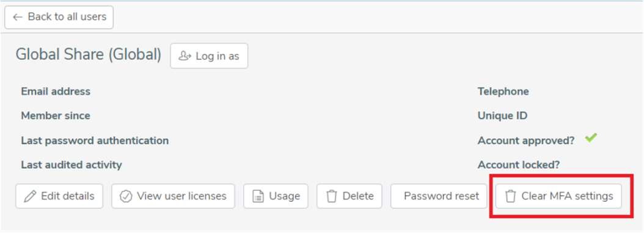Go back to all users
The image size is (644, 233).
[59, 17]
